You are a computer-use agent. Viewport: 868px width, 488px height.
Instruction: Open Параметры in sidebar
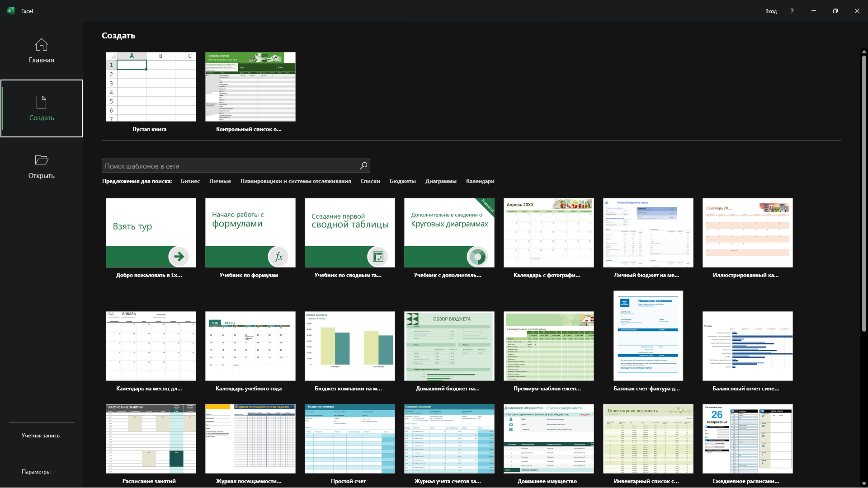coord(36,472)
